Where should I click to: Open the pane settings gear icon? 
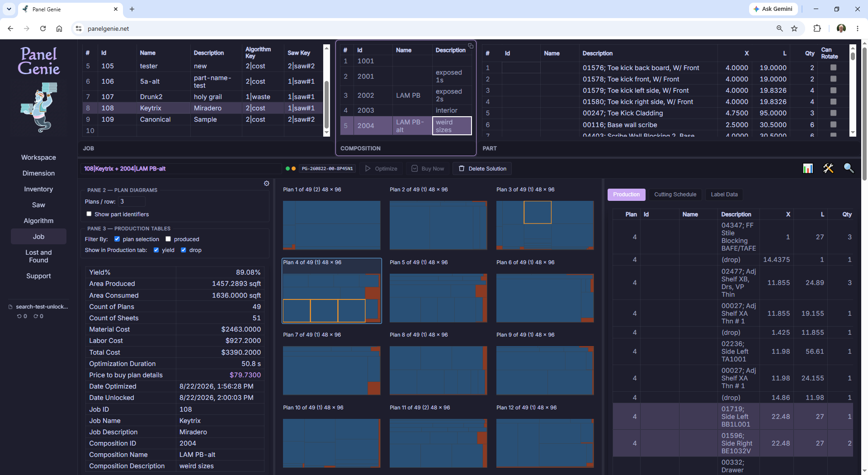point(267,183)
